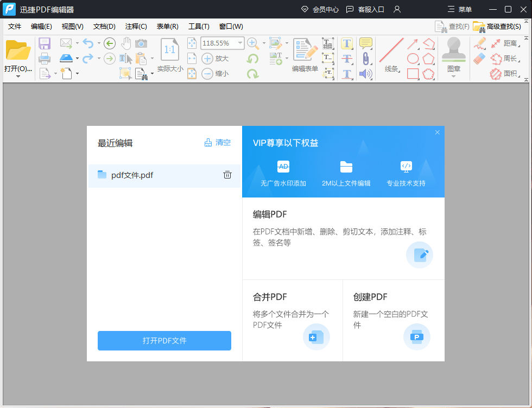The height and width of the screenshot is (408, 532).
Task: Open the 注释(C) menu
Action: [x=136, y=27]
